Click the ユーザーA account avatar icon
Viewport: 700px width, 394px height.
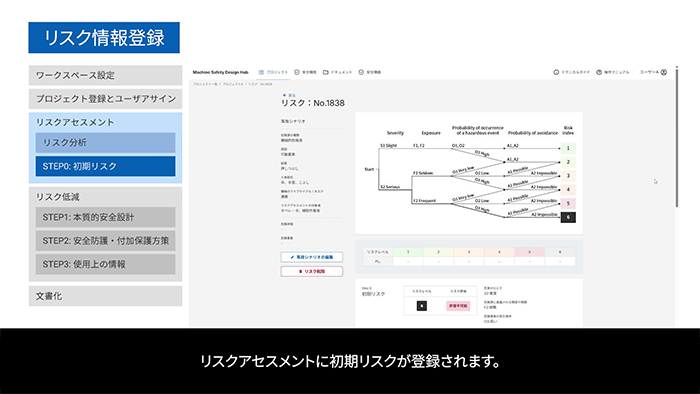coord(664,72)
